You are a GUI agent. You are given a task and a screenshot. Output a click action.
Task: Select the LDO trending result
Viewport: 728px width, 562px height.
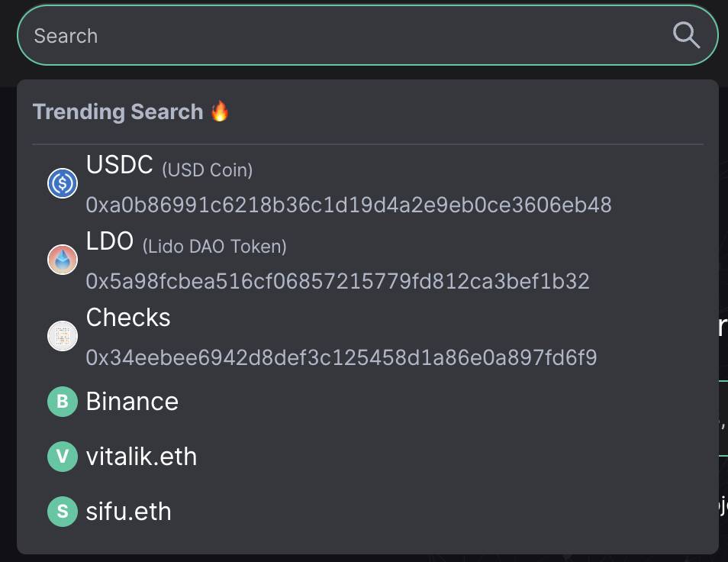(x=368, y=260)
